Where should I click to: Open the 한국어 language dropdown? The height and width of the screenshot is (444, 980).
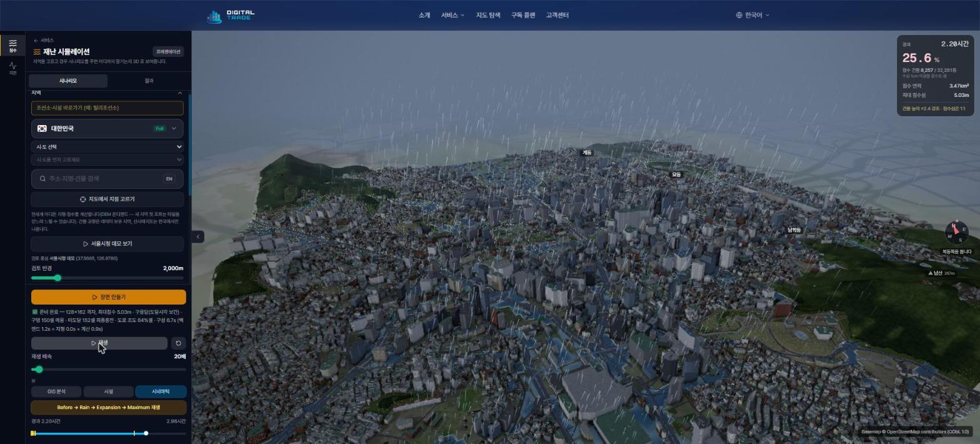[x=752, y=15]
